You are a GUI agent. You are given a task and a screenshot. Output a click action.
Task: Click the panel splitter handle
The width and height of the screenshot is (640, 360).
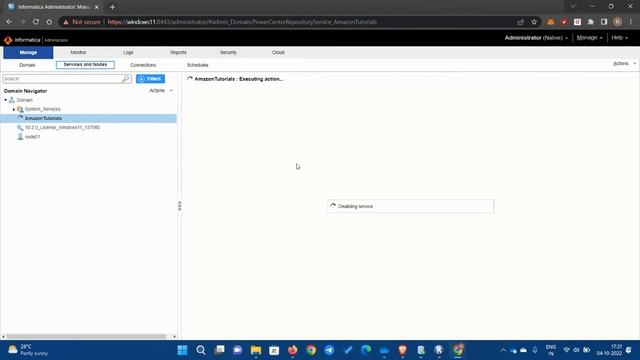point(180,206)
